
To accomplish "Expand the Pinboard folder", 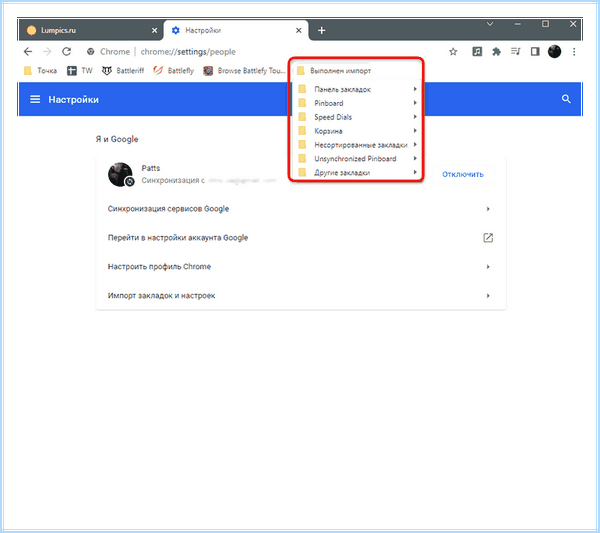I will tap(357, 103).
